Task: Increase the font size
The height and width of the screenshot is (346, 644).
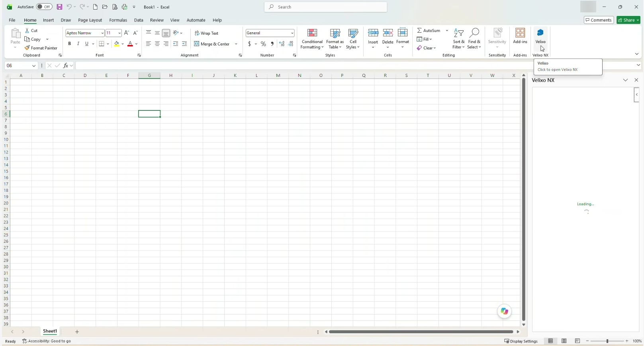Action: coord(127,33)
